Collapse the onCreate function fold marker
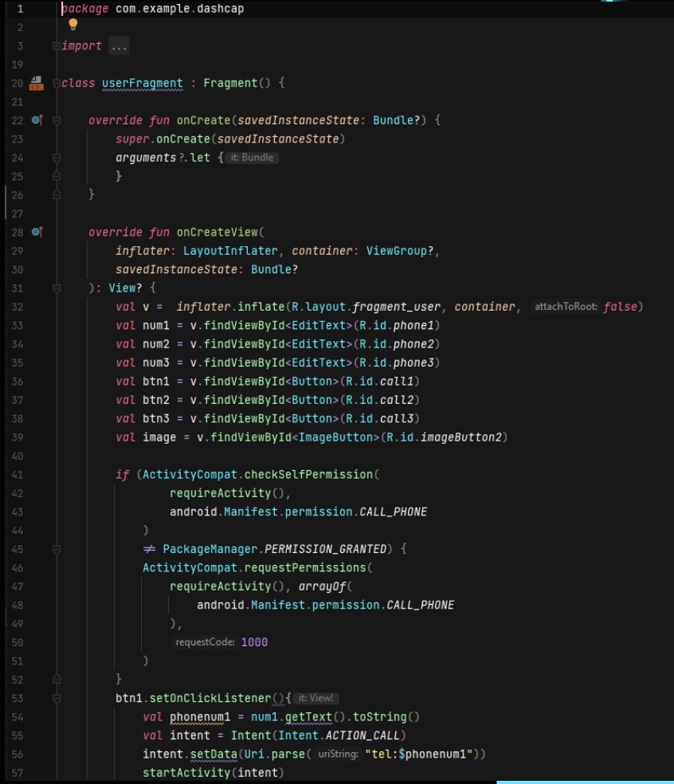The image size is (674, 784). click(56, 120)
